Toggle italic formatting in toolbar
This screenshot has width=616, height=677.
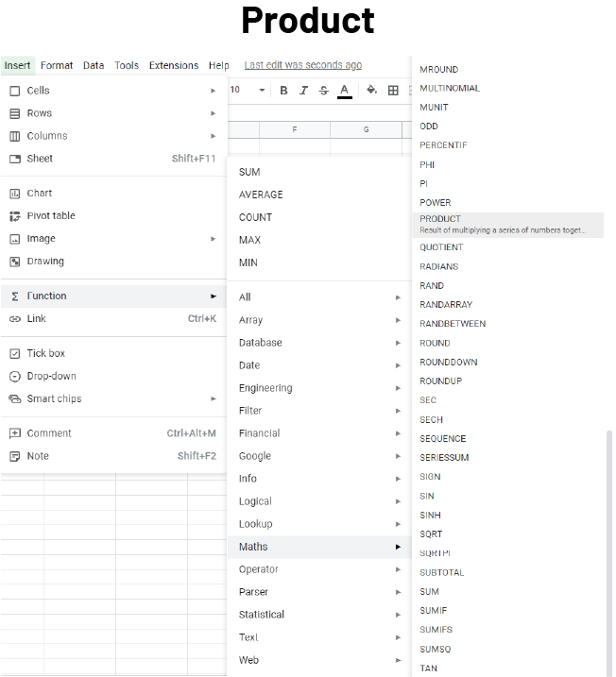[x=303, y=91]
